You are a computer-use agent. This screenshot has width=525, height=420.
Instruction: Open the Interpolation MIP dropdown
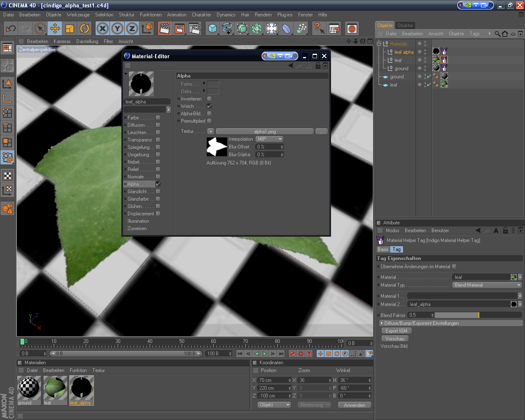[269, 139]
